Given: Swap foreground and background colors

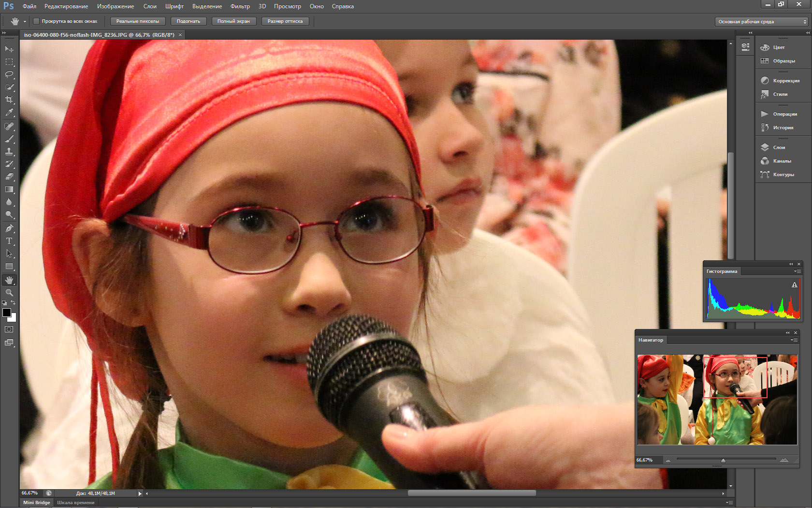Looking at the screenshot, I should [x=14, y=303].
